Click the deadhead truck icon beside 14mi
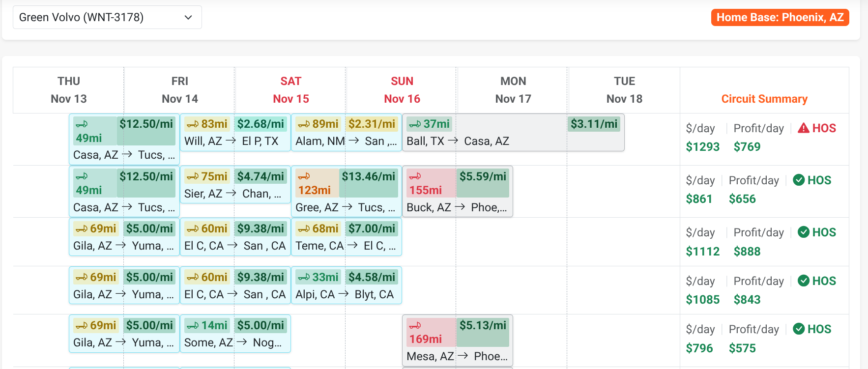 [x=193, y=325]
